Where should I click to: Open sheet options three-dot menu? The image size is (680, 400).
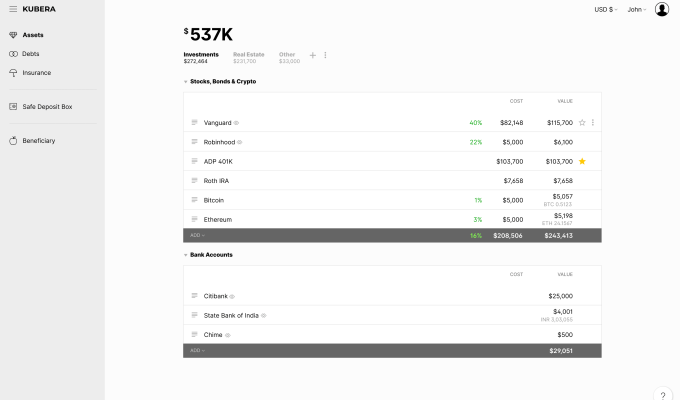[x=325, y=55]
